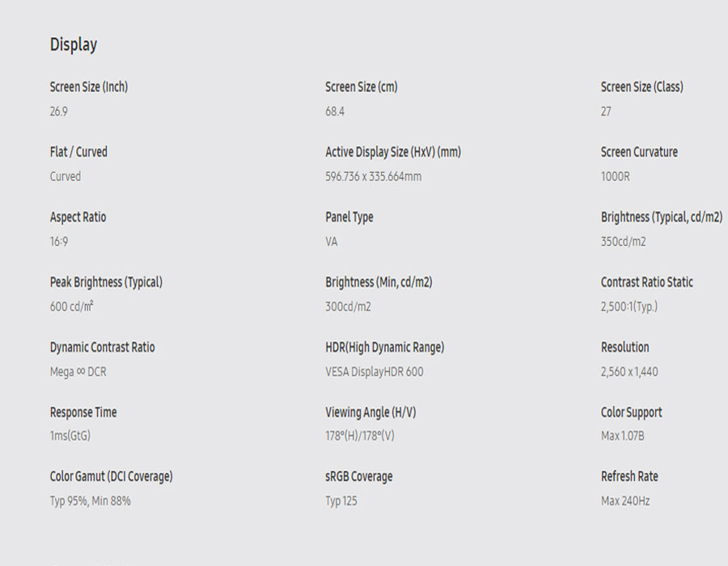Click the Screen Size (Inch) label

pos(89,87)
